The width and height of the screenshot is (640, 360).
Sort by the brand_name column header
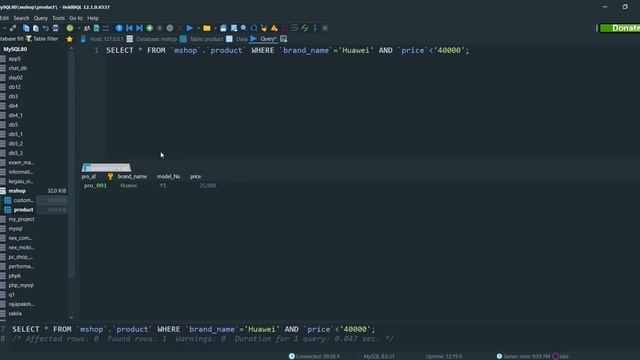coord(132,176)
